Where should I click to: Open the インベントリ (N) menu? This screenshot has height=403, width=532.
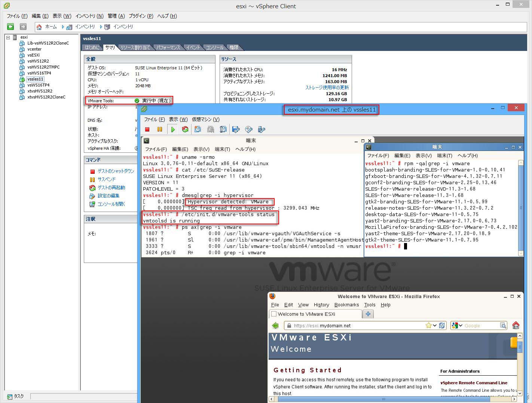(x=89, y=16)
